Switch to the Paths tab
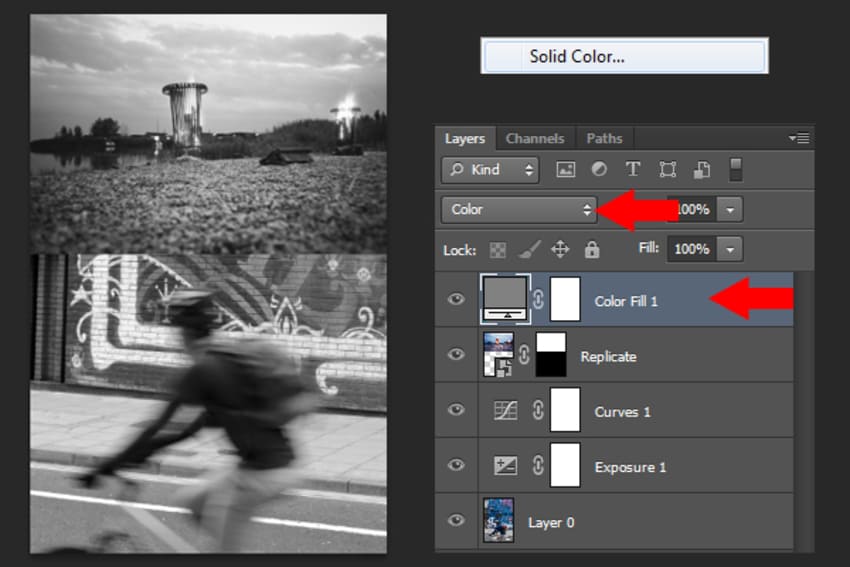This screenshot has width=850, height=567. (x=604, y=139)
